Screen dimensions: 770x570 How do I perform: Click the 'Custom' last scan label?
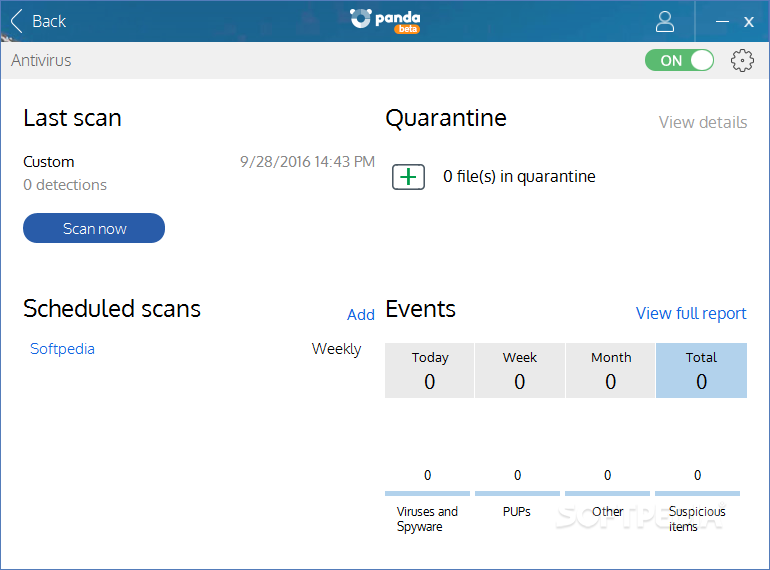point(49,162)
